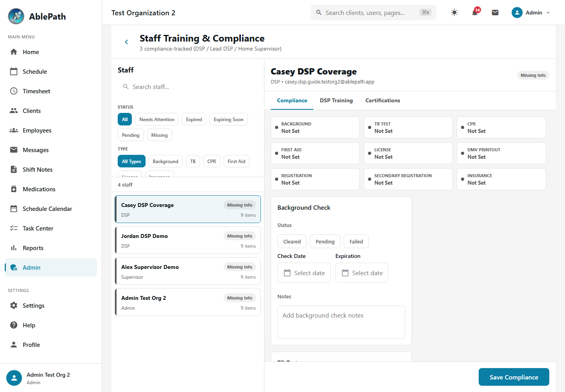This screenshot has height=392, width=565.
Task: Open Shift Notes via its document icon
Action: point(14,169)
